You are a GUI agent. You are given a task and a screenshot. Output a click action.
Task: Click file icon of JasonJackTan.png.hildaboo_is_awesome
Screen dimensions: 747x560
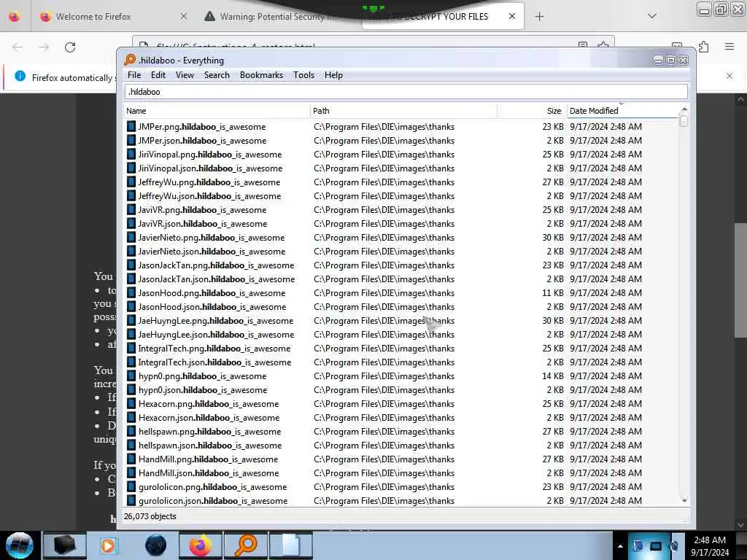tap(131, 265)
